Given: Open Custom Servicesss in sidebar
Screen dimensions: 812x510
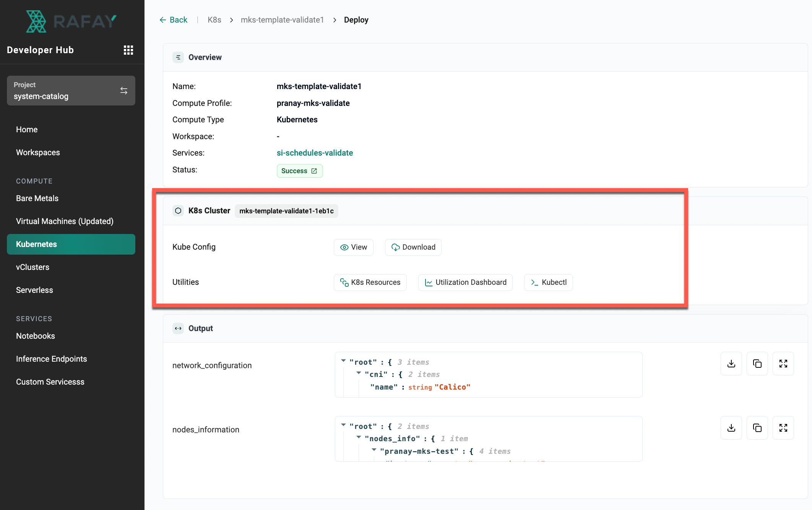Looking at the screenshot, I should [50, 382].
